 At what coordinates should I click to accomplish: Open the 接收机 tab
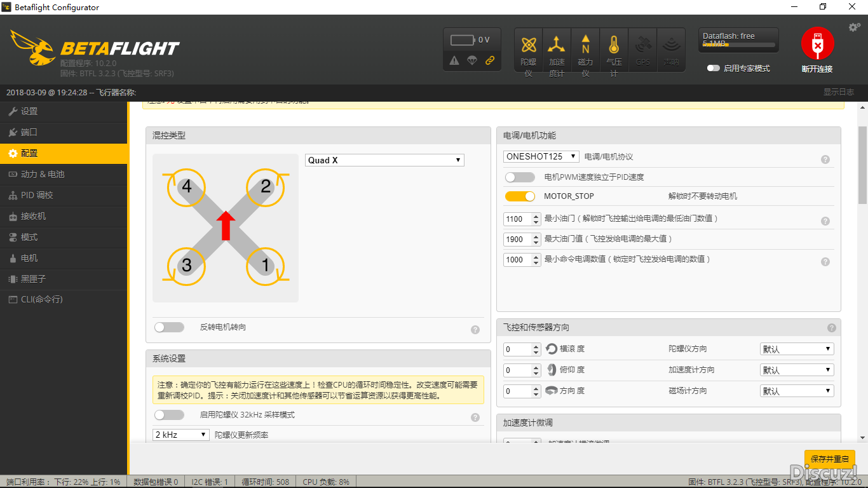pos(64,216)
